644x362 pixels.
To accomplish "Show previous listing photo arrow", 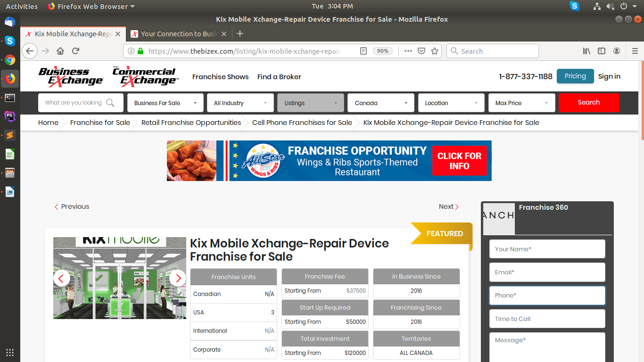I will click(62, 278).
